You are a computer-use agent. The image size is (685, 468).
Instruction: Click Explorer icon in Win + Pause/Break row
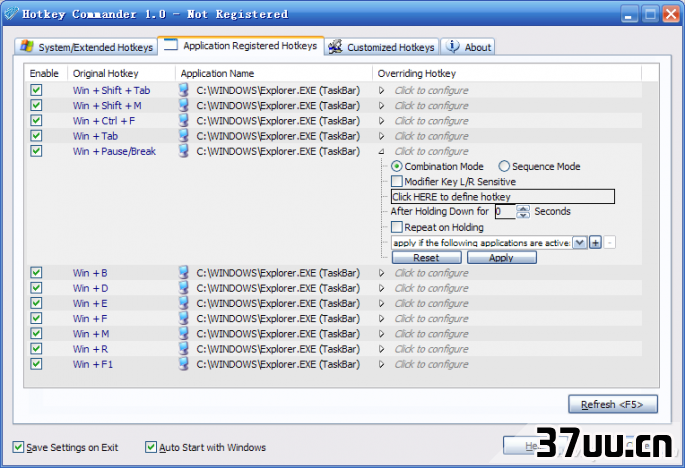pos(184,151)
